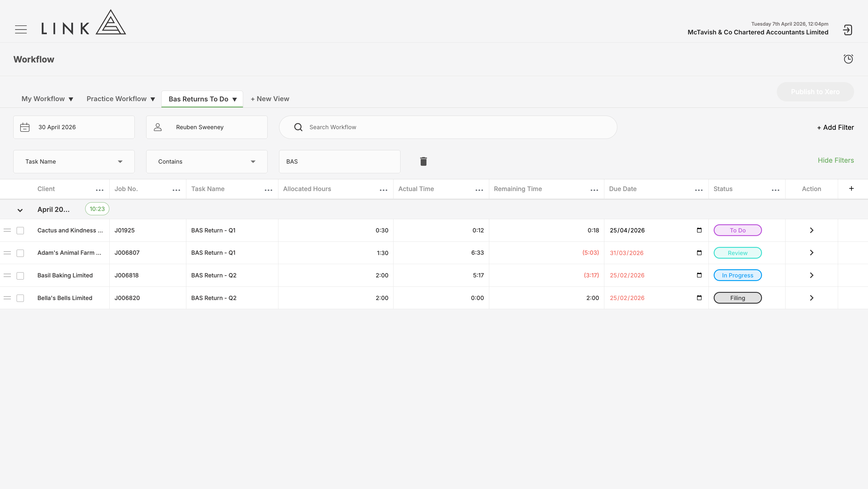Grab drag handle for Cactus and Kindness row
Screen dimensions: 868x489
7,230
